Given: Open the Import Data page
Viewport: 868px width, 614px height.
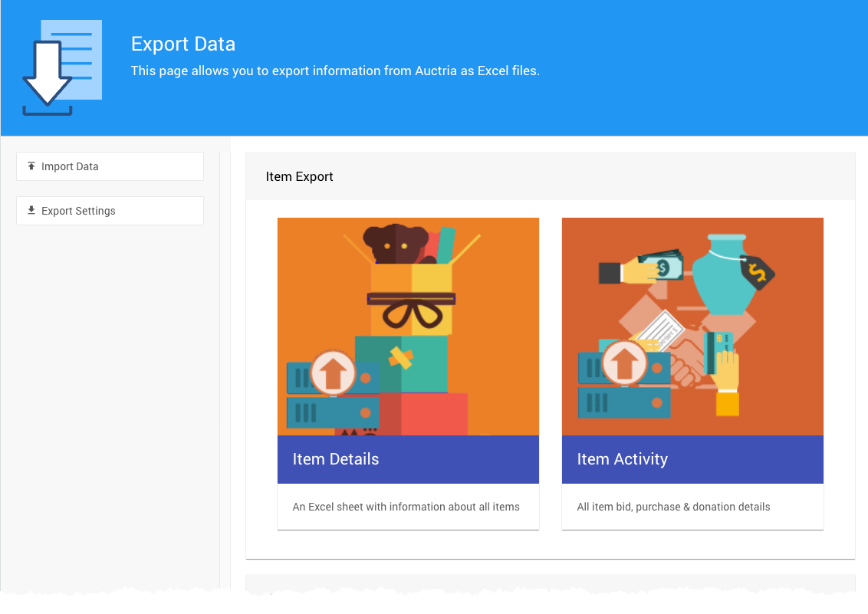Looking at the screenshot, I should (110, 166).
